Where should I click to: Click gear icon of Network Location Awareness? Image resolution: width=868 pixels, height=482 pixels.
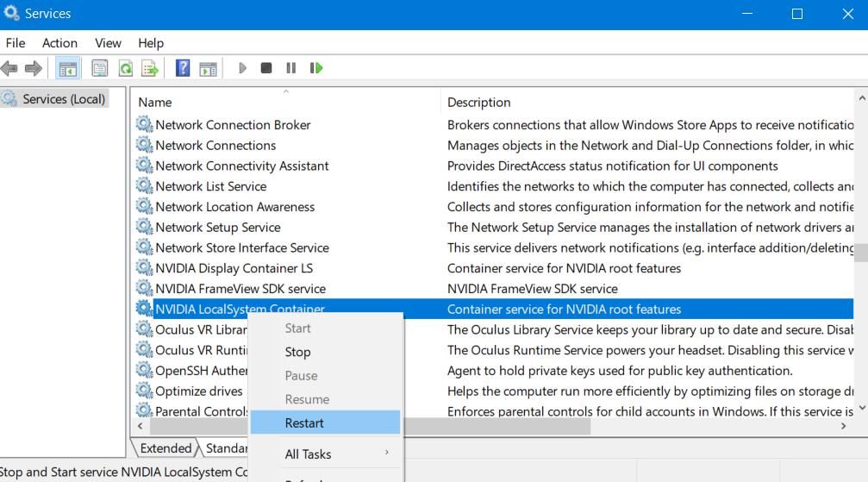coord(145,206)
